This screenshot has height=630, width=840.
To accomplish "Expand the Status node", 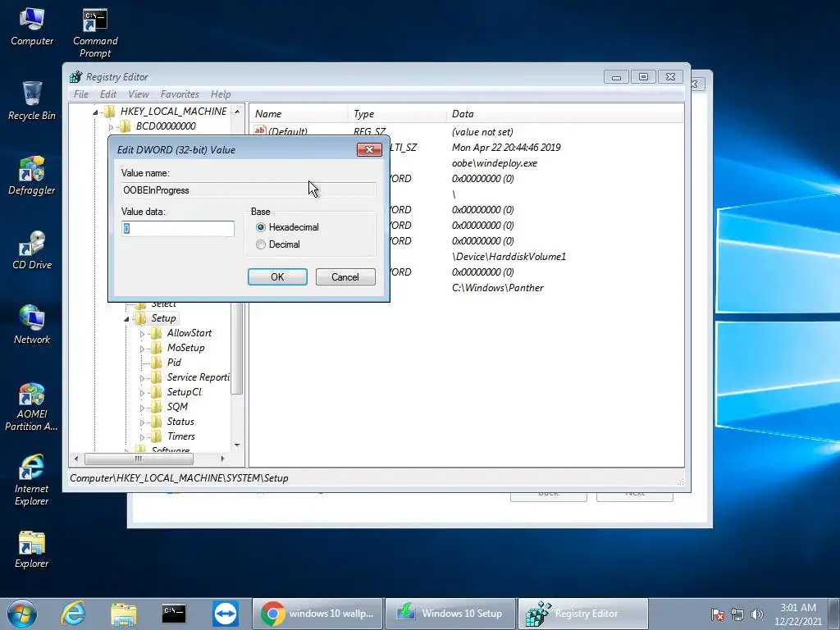I will tap(142, 422).
